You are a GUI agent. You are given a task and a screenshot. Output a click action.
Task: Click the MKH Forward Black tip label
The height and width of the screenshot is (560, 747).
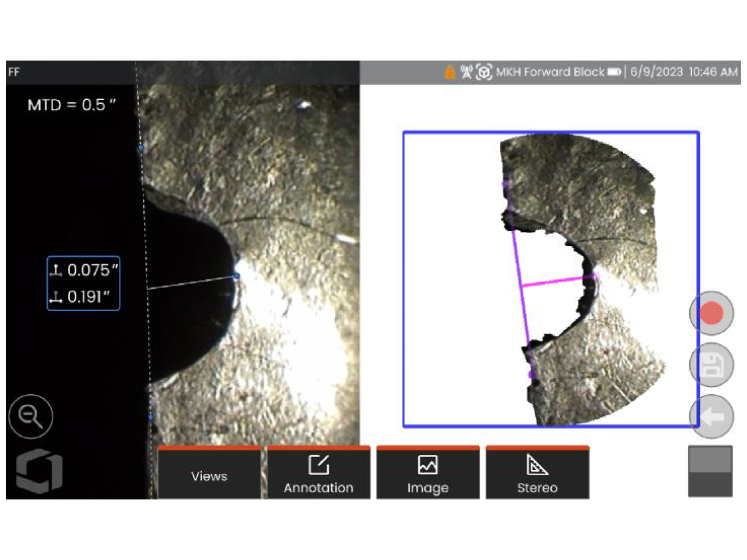550,72
